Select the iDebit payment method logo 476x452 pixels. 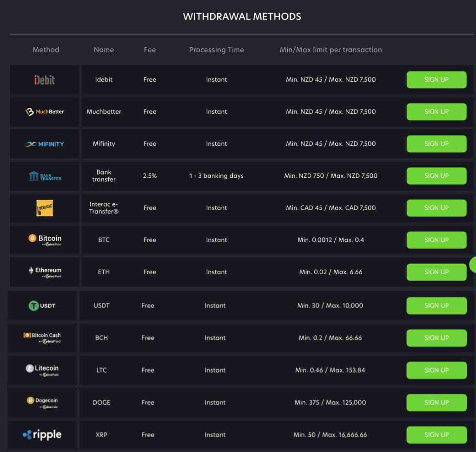[44, 79]
